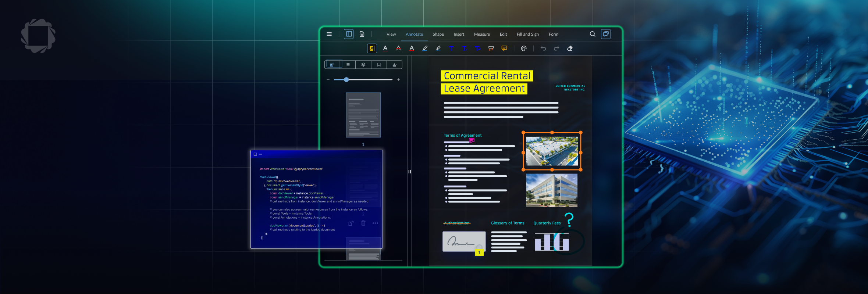Click the signature field box

tap(464, 241)
